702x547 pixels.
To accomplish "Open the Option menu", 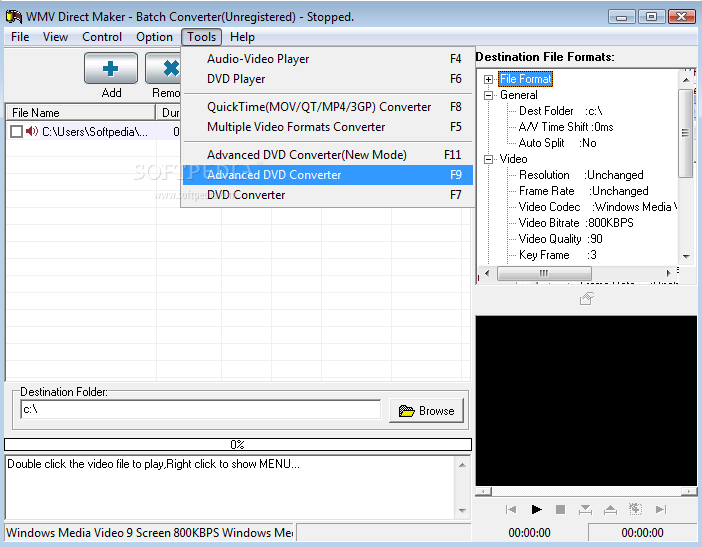I will (x=154, y=37).
